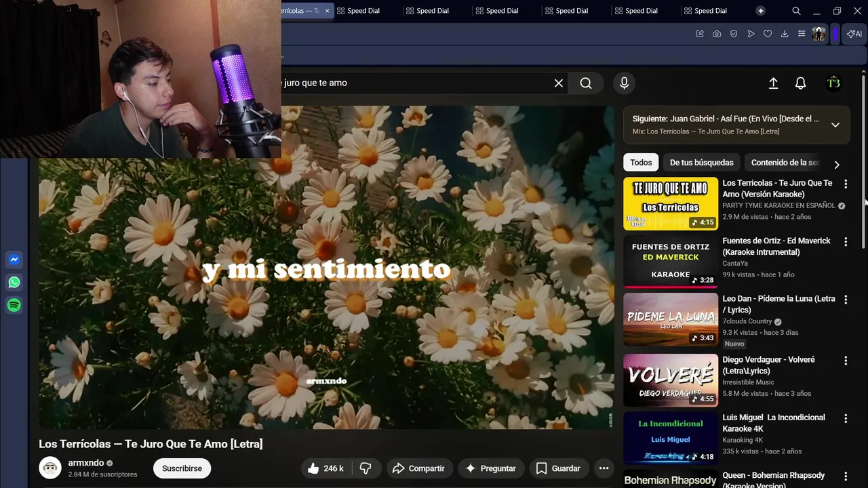Open the YouTube upload/create icon
Viewport: 868px width, 488px height.
coord(773,83)
